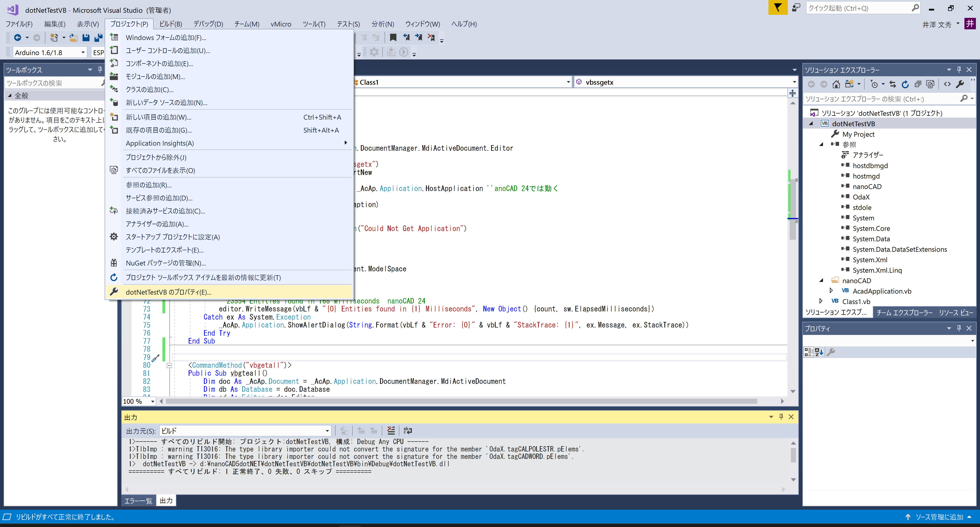The height and width of the screenshot is (527, 980).
Task: Click the notifications filter flag icon
Action: [x=778, y=8]
